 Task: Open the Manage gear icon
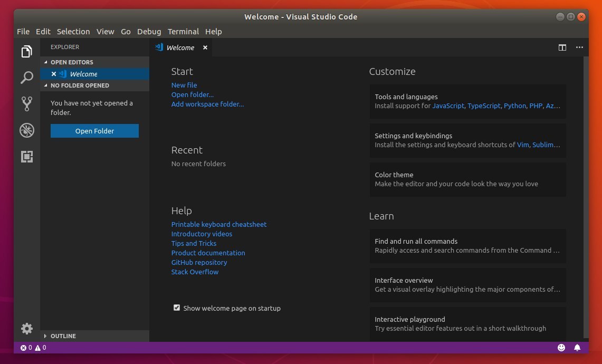[26, 328]
